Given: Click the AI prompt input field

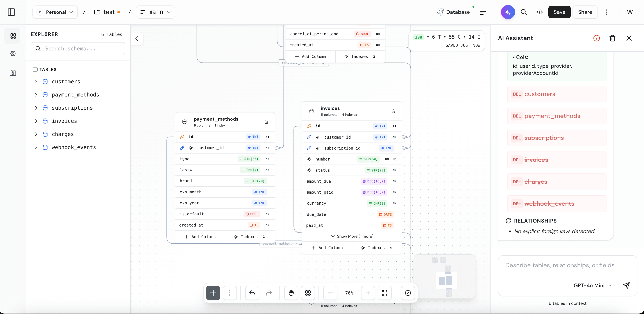Looking at the screenshot, I should click(x=562, y=265).
